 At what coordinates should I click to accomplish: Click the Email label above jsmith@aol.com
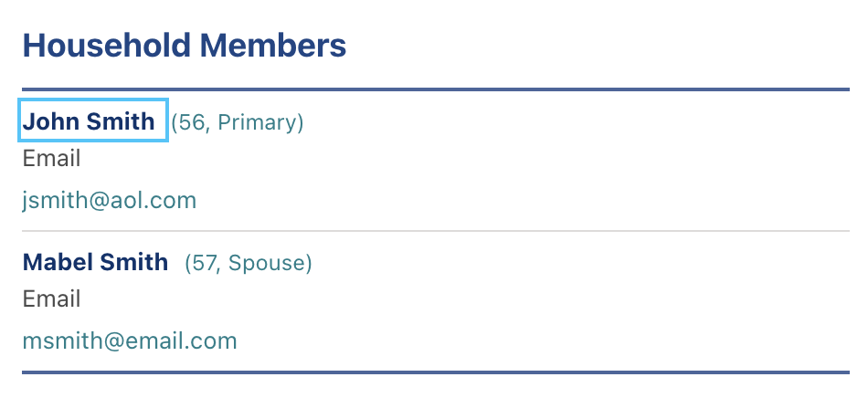(x=51, y=159)
